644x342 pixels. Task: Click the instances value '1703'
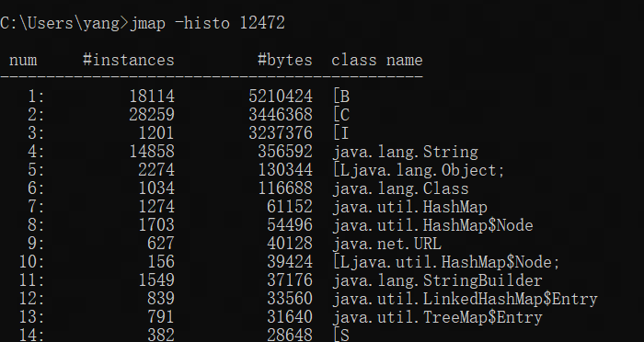click(x=156, y=225)
